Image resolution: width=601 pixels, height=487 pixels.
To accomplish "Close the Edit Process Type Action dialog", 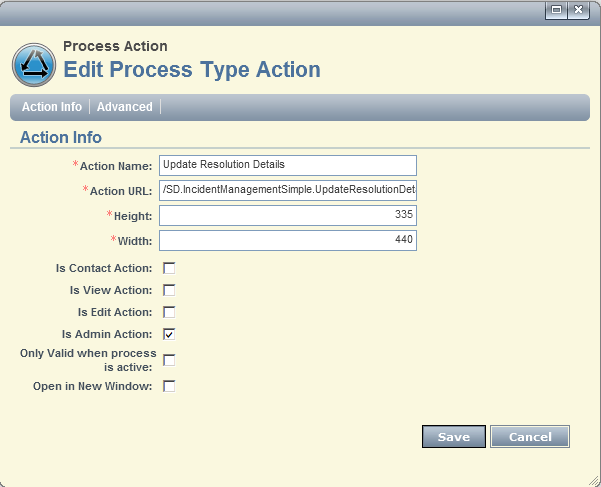I will click(578, 10).
